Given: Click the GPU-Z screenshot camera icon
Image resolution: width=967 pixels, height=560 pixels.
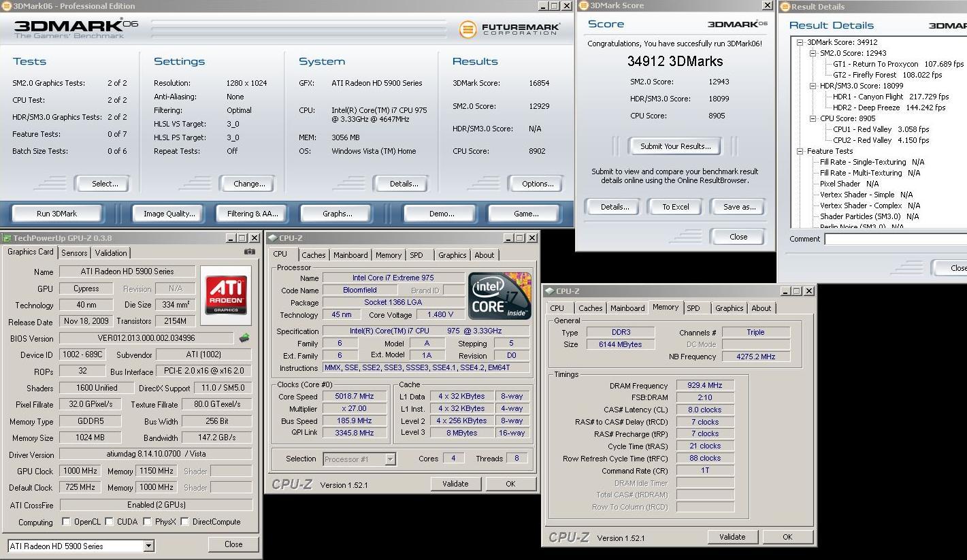Looking at the screenshot, I should click(x=250, y=252).
